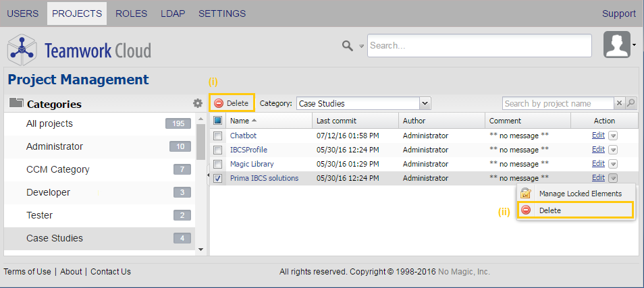Check the Chatbot project checkbox

tap(217, 135)
